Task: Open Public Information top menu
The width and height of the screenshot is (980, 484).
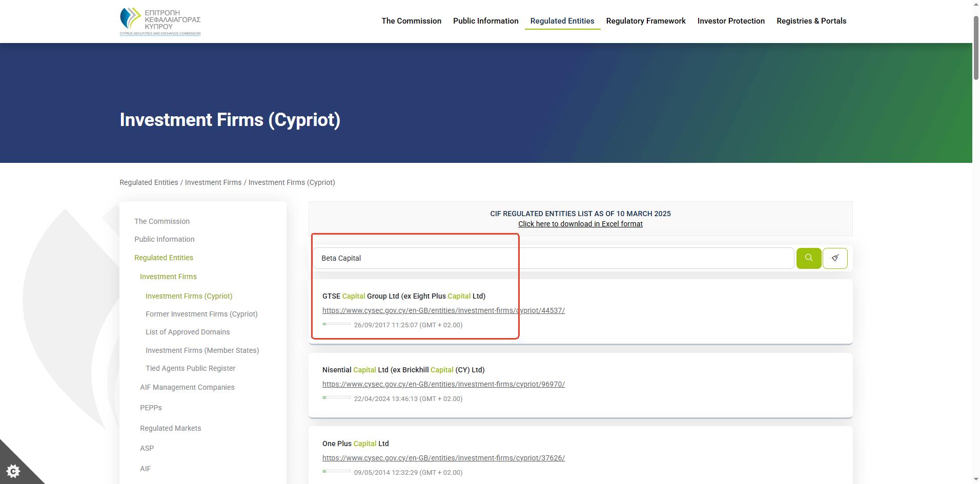Action: pyautogui.click(x=485, y=21)
